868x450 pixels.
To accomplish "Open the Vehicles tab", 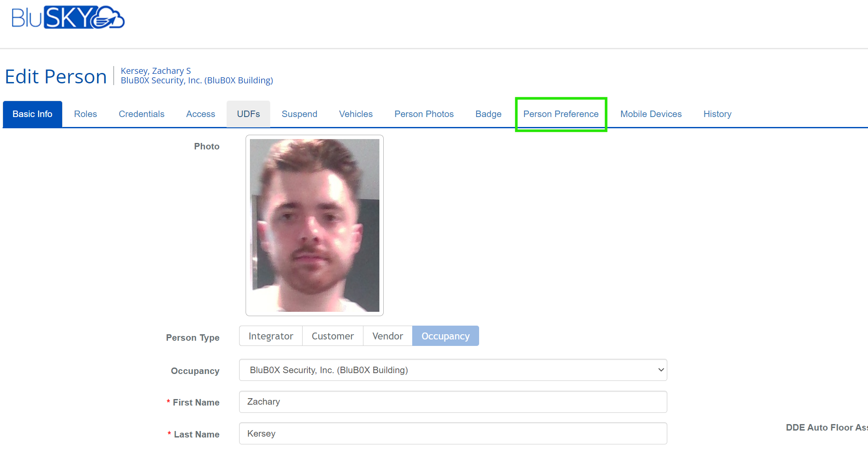I will (x=356, y=114).
